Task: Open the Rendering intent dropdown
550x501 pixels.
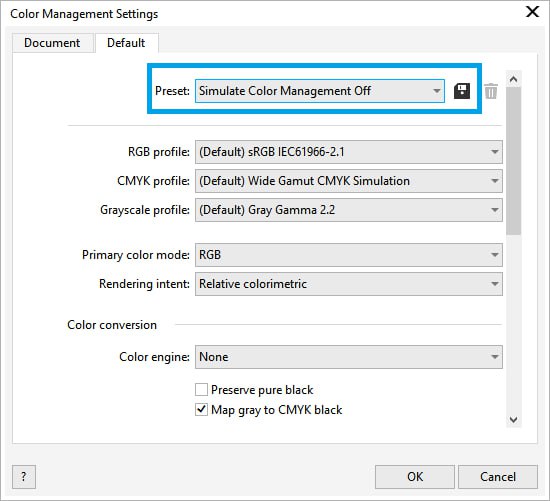Action: point(349,284)
